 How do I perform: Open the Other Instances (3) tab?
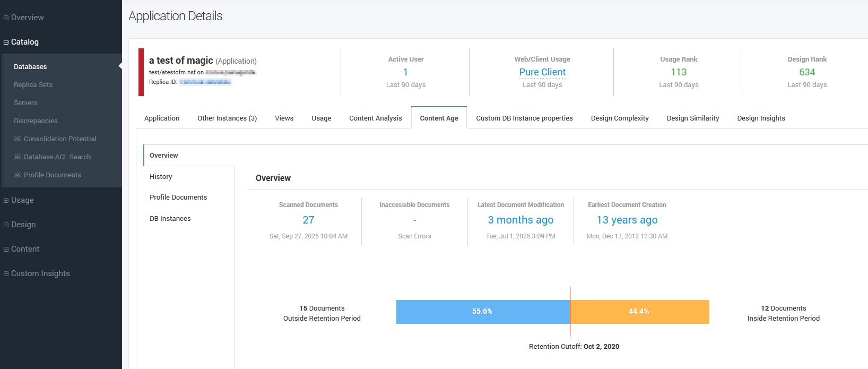pos(227,118)
